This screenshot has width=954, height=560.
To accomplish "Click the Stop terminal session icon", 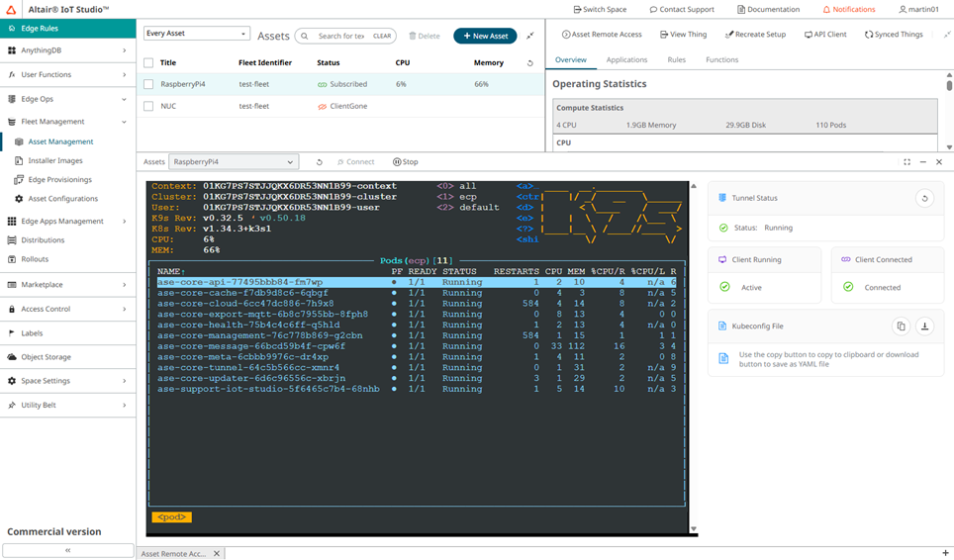I will coord(406,162).
